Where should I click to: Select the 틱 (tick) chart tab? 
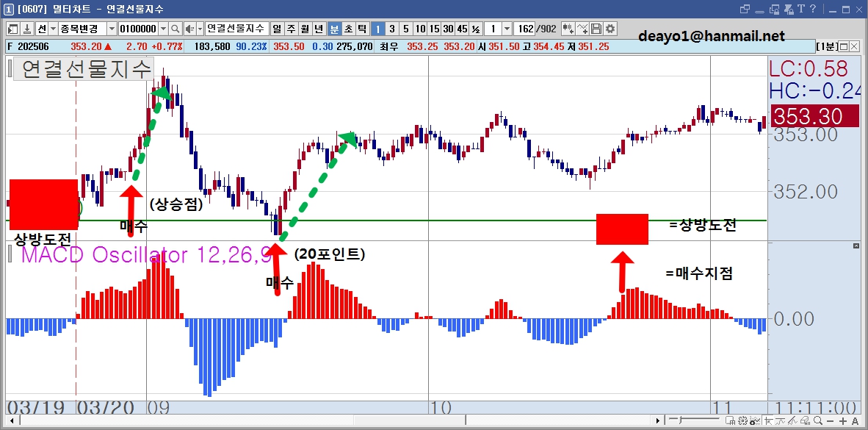(362, 29)
